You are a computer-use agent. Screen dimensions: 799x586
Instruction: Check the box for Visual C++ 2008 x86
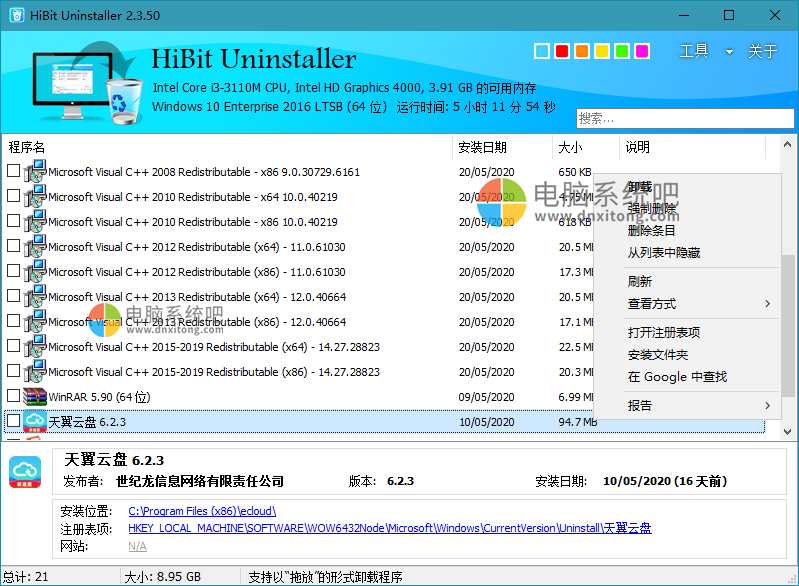coord(14,171)
